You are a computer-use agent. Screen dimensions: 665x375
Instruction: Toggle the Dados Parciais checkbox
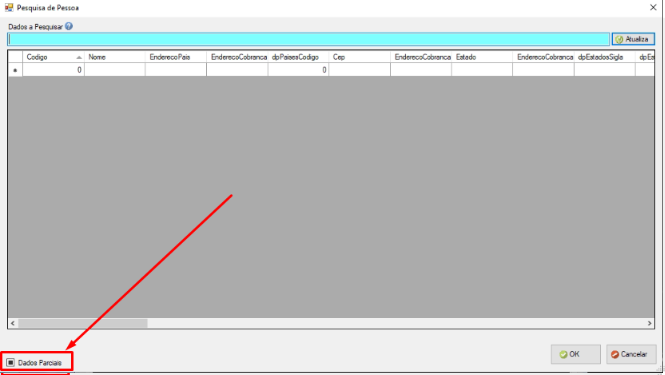click(11, 363)
